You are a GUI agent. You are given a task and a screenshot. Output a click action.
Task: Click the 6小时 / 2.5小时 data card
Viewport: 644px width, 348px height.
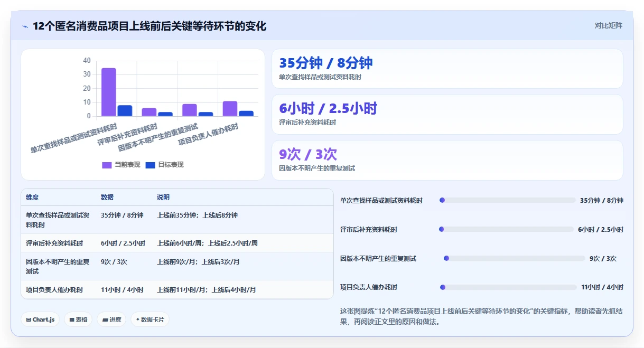[x=447, y=114]
